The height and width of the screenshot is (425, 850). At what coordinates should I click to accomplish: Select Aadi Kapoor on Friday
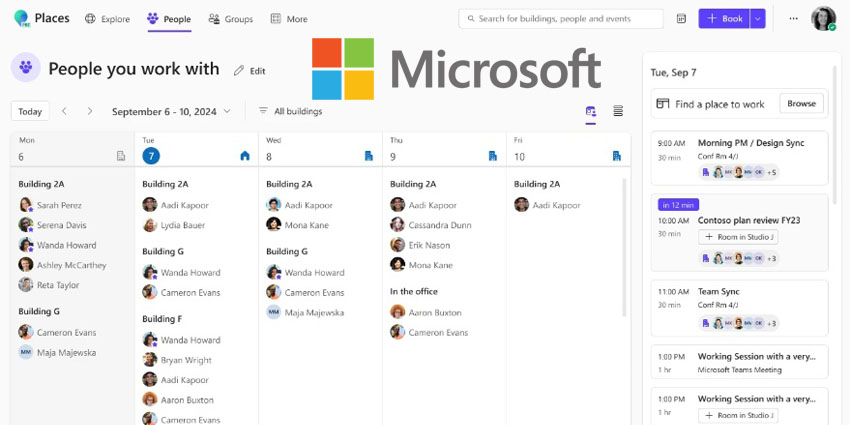click(548, 205)
